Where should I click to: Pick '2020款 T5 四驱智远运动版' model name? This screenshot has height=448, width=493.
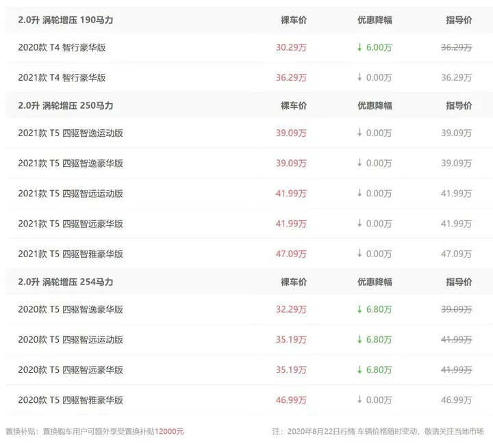point(71,340)
